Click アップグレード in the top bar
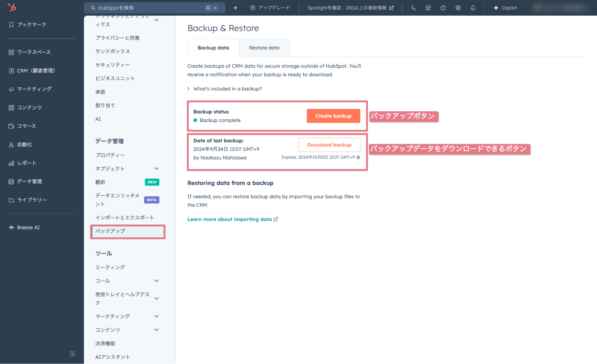597x364 pixels. [x=270, y=8]
